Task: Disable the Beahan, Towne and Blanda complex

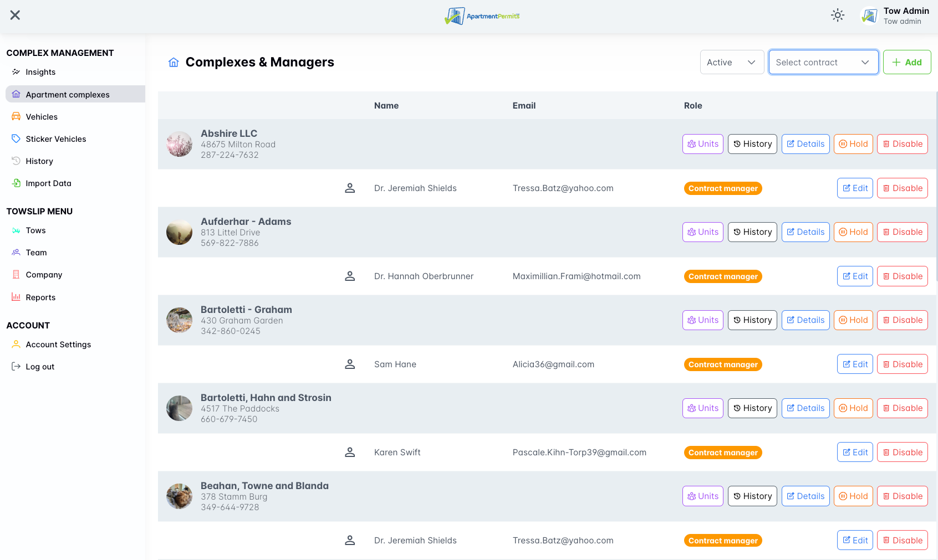Action: click(902, 496)
